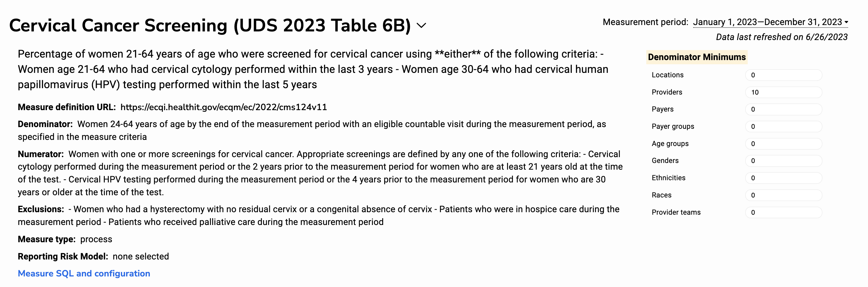Focus the Providers minimum field showing 10
The image size is (868, 287).
pos(783,92)
